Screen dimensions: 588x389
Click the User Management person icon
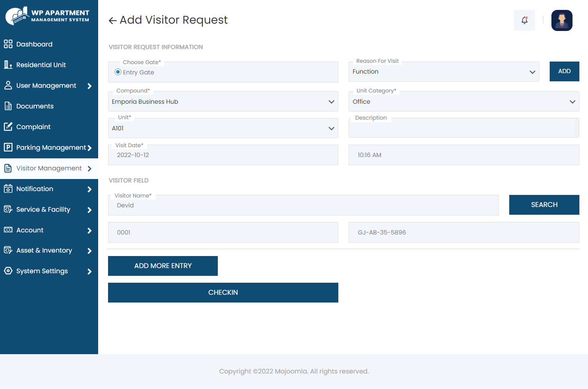(8, 85)
